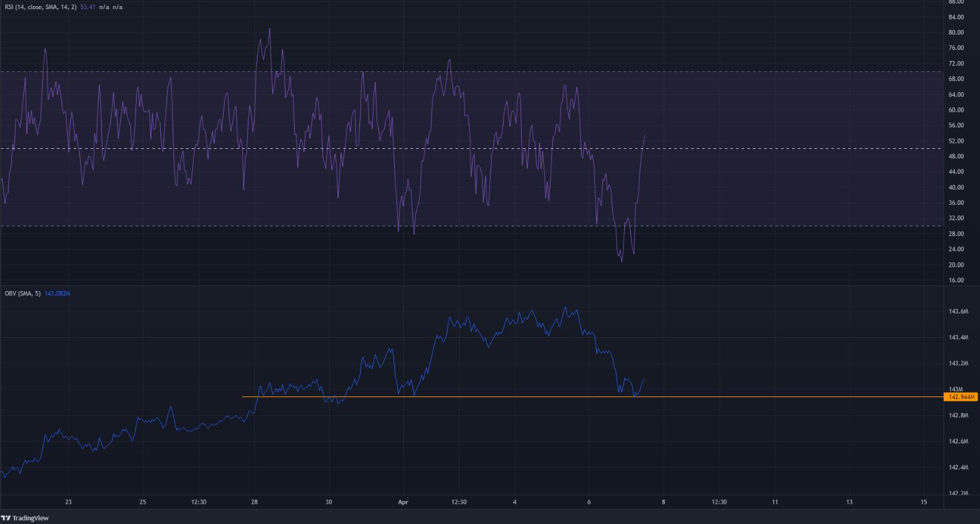Click the Apr label on time axis

pos(403,502)
